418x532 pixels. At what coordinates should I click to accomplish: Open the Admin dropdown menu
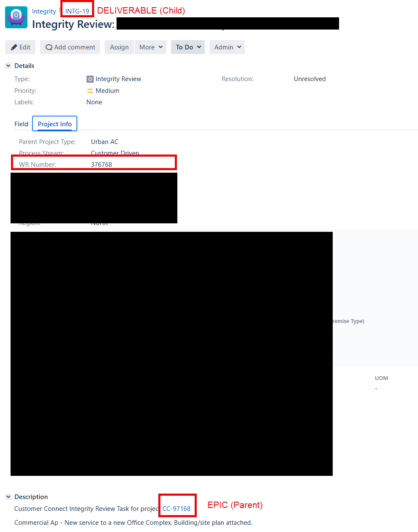227,47
